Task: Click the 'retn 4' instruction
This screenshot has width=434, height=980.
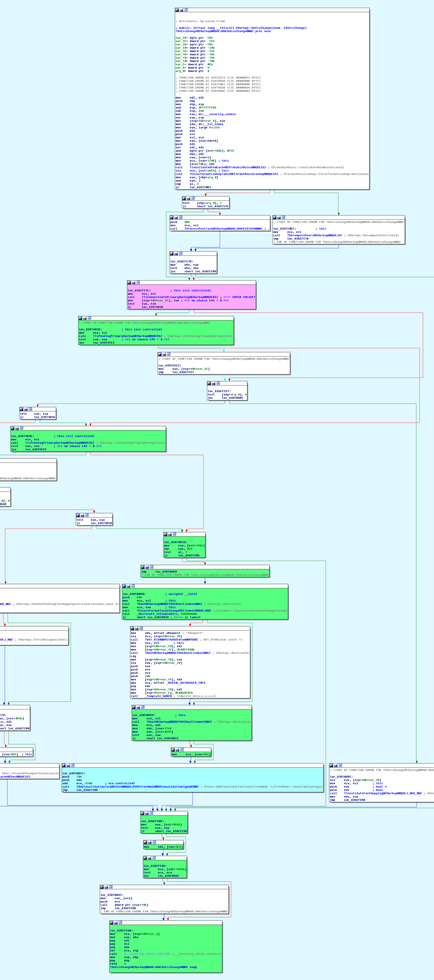Action: click(x=118, y=964)
